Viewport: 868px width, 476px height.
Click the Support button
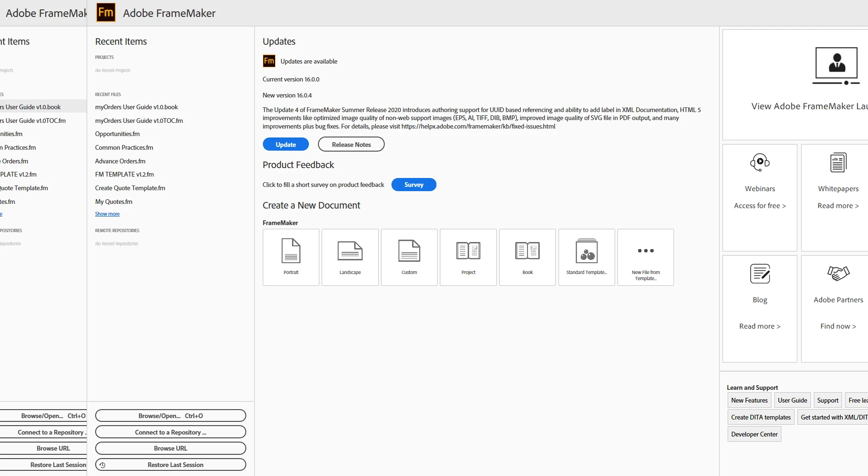click(x=828, y=400)
